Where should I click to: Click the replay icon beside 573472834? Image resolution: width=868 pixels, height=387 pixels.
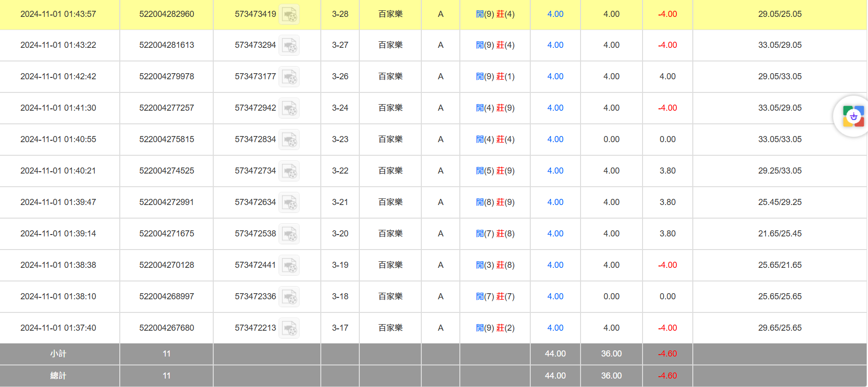[x=289, y=140]
